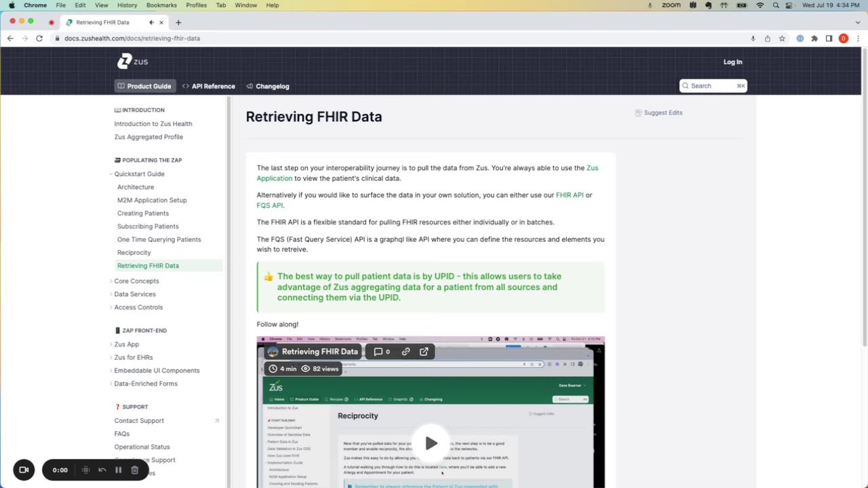This screenshot has height=488, width=868.
Task: Open Architecture page in sidebar
Action: [x=136, y=187]
